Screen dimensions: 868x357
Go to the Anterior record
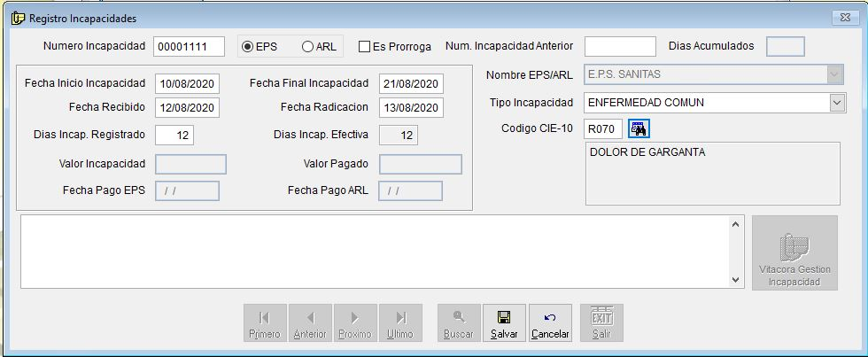tap(310, 323)
